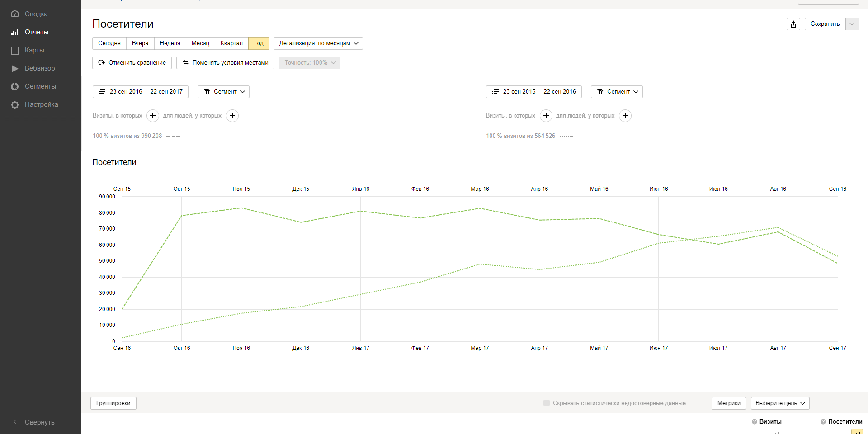The width and height of the screenshot is (868, 434).
Task: Click the Группировки button
Action: [113, 403]
